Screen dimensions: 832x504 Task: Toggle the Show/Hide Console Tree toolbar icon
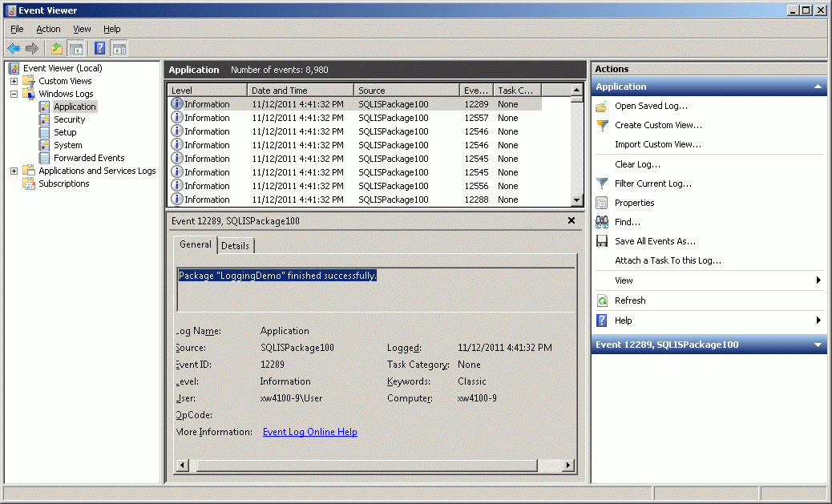click(76, 48)
